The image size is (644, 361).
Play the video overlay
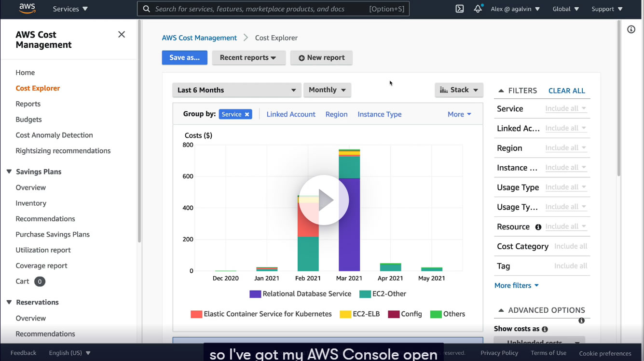[x=324, y=200]
